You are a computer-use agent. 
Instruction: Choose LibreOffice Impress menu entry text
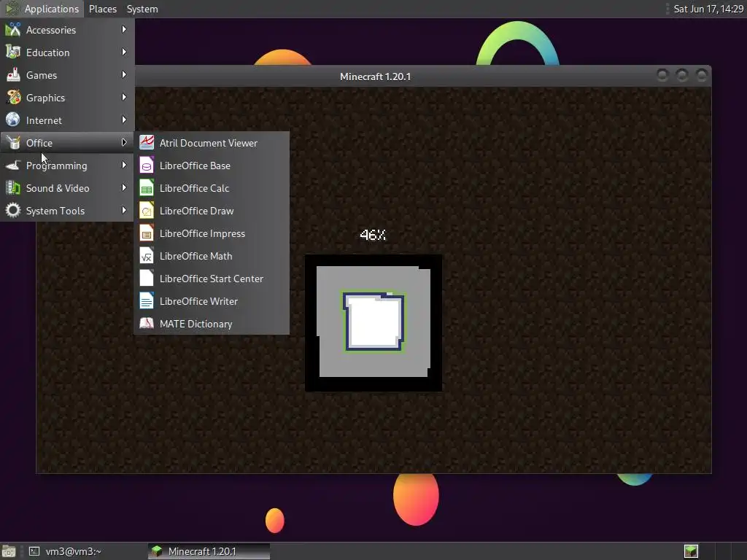[x=202, y=233]
